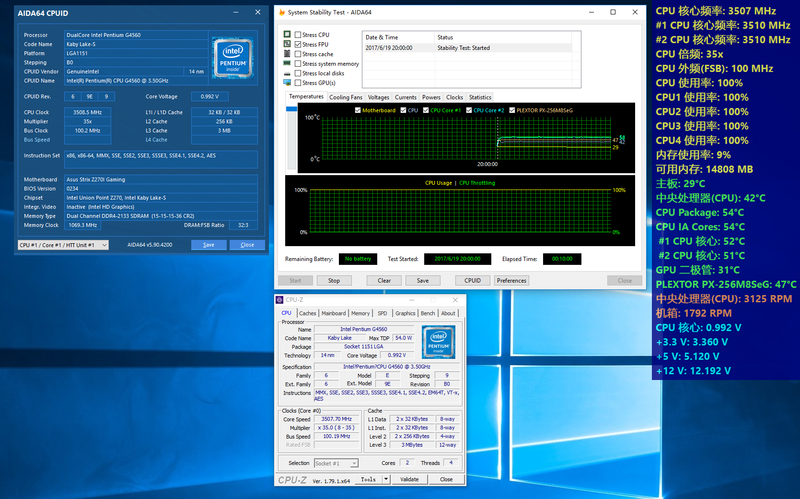Click the blue slider beside the temperature graph
This screenshot has width=800, height=499.
(292, 109)
